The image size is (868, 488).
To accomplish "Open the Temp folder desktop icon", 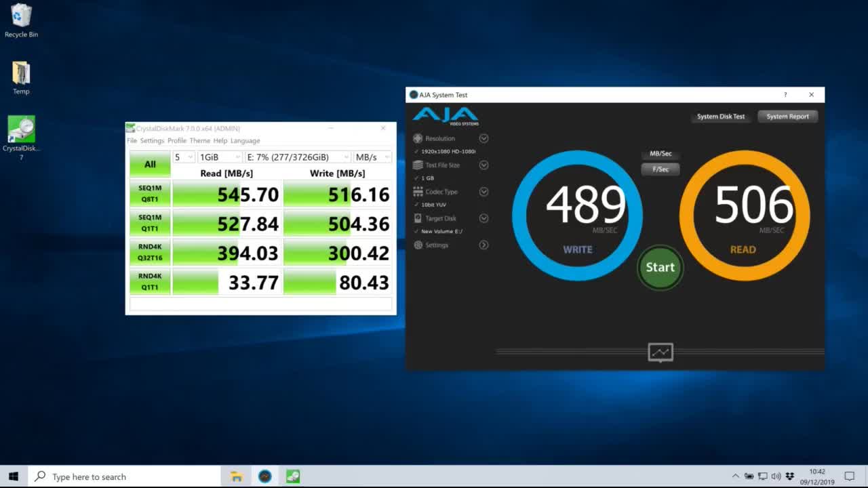I will [21, 78].
